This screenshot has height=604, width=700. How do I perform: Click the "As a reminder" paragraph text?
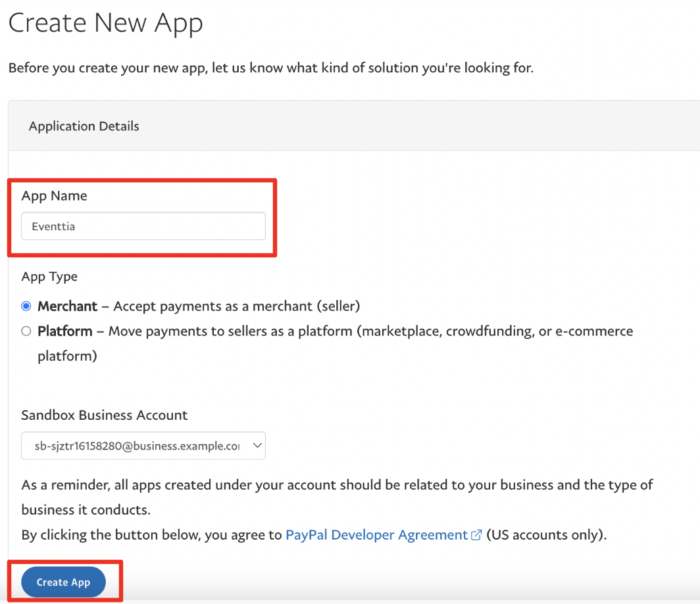(337, 485)
